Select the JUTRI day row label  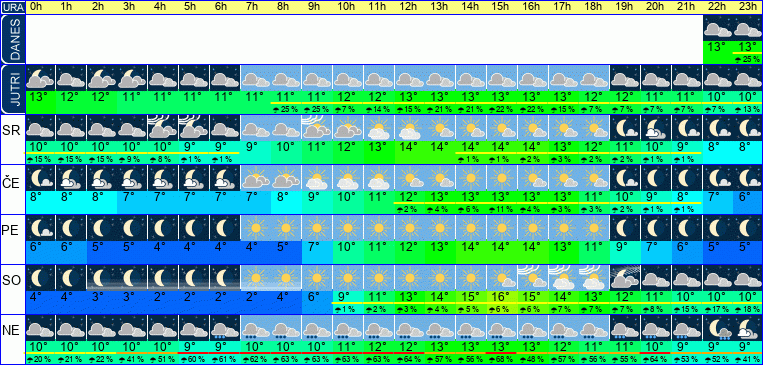12,90
